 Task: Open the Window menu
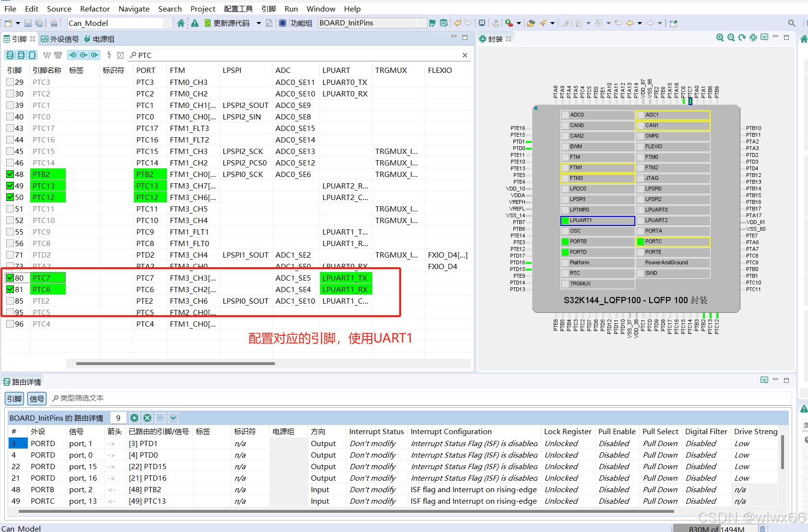pos(321,9)
